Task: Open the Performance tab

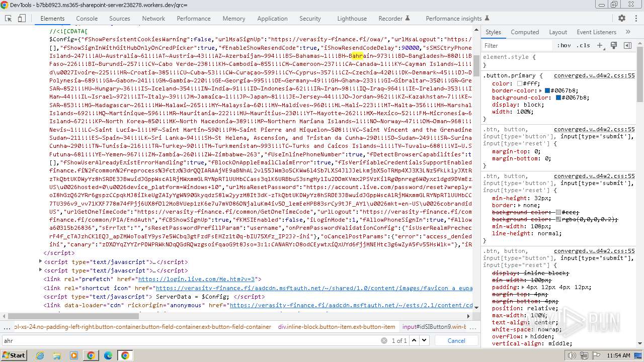Action: [x=194, y=18]
